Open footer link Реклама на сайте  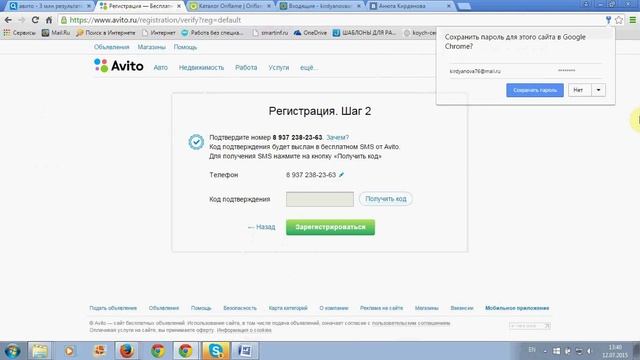point(381,308)
